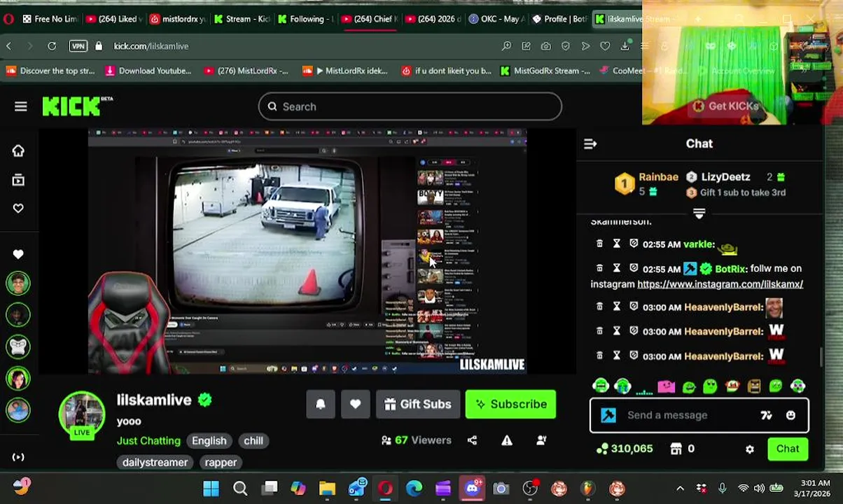Open the Discover the top str... bookmark

click(50, 71)
